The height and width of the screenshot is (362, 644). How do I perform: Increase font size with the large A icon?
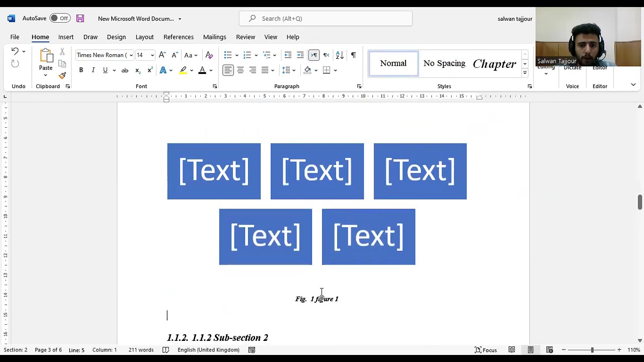pyautogui.click(x=162, y=55)
